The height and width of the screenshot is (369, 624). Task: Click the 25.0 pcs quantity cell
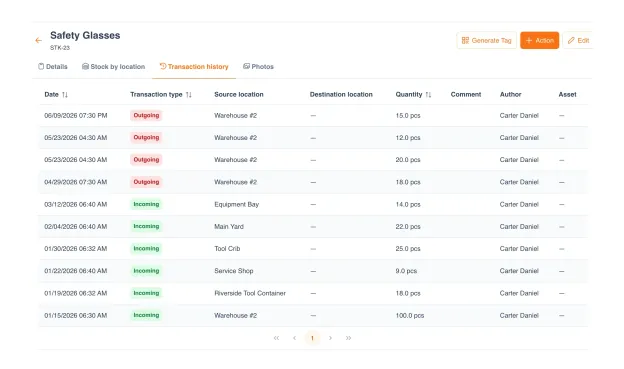pyautogui.click(x=408, y=249)
